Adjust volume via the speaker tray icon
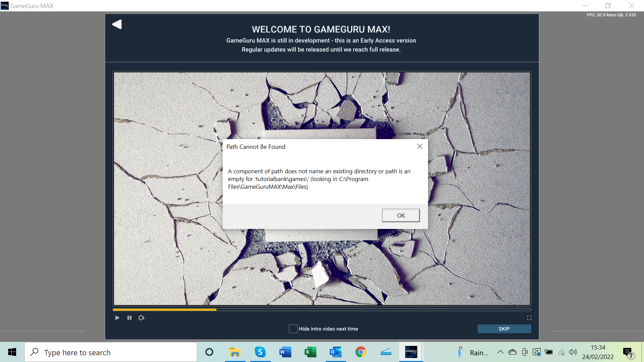Image resolution: width=644 pixels, height=362 pixels. (x=573, y=352)
